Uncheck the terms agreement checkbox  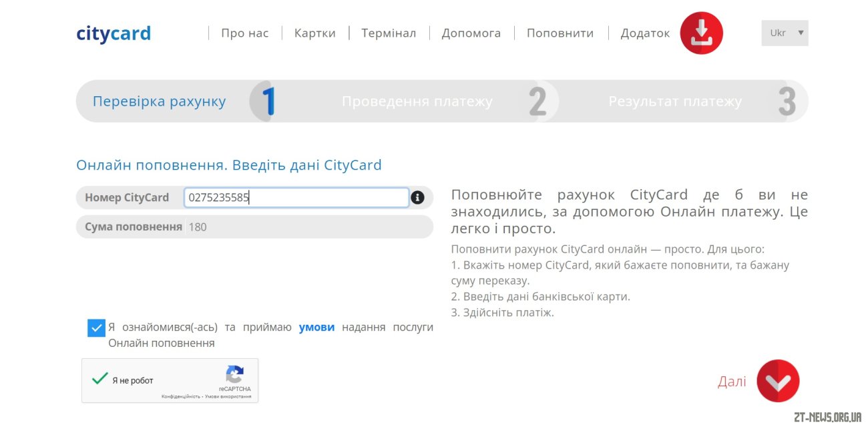pos(96,328)
